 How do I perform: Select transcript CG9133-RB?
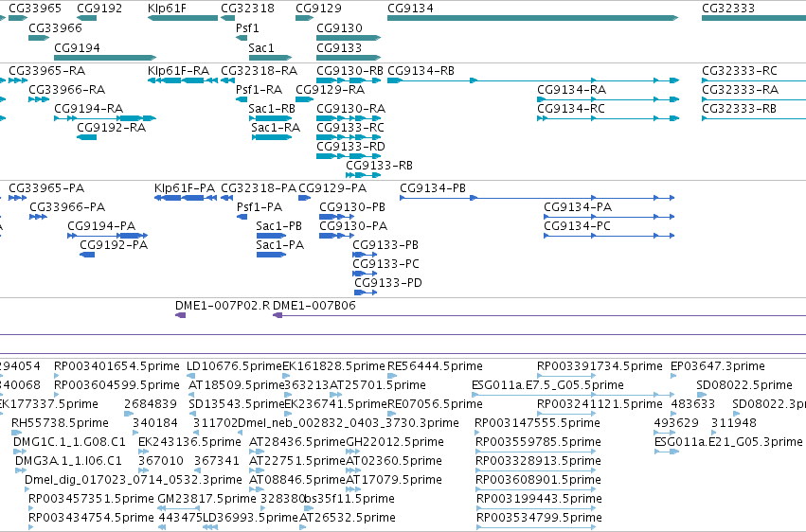click(x=363, y=175)
